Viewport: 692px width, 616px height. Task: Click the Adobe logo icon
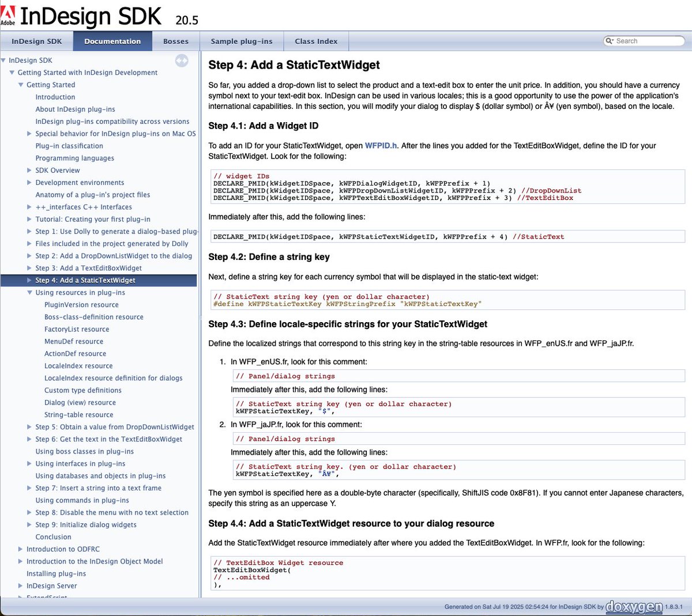pyautogui.click(x=8, y=15)
